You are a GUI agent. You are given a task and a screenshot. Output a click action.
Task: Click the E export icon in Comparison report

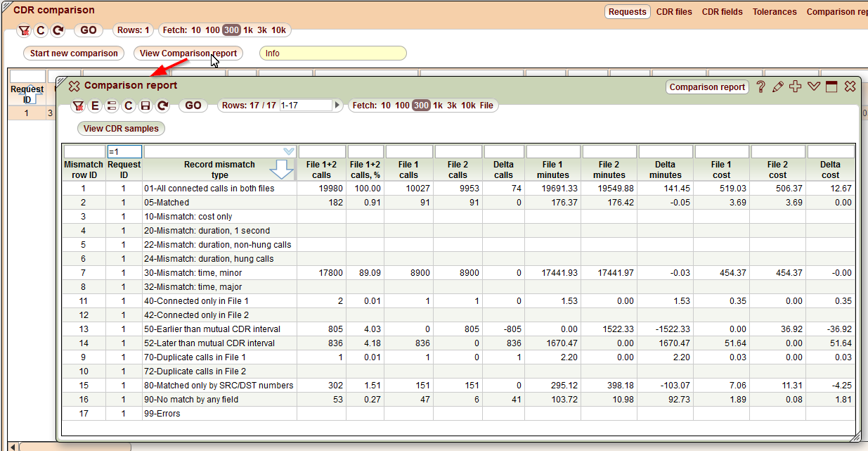pos(96,106)
